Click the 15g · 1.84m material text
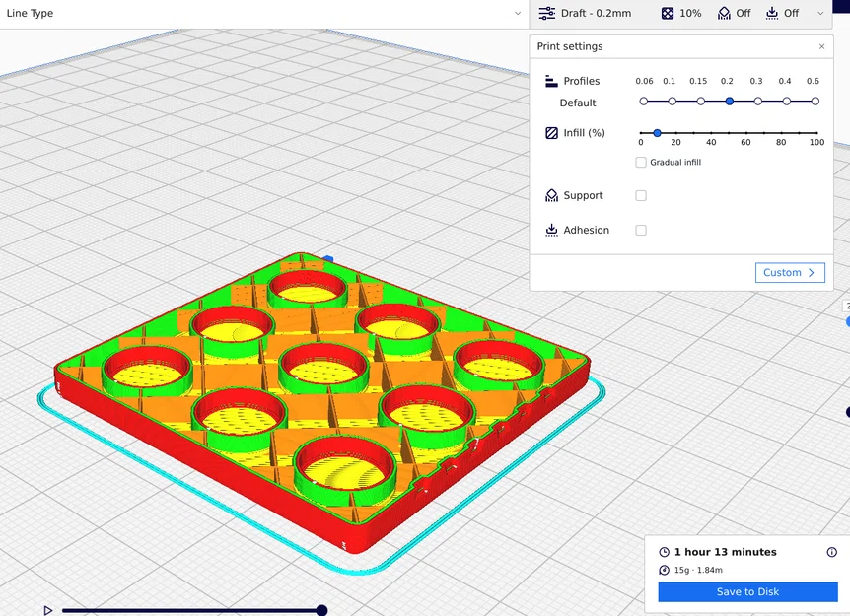Viewport: 850px width, 616px height. (x=698, y=570)
